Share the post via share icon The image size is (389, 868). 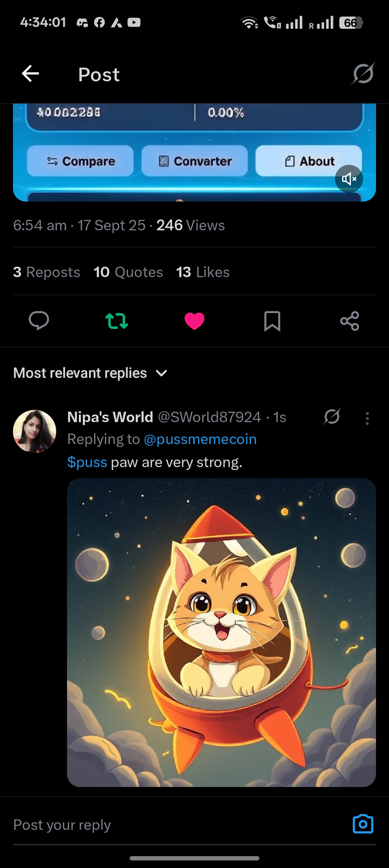(x=350, y=321)
